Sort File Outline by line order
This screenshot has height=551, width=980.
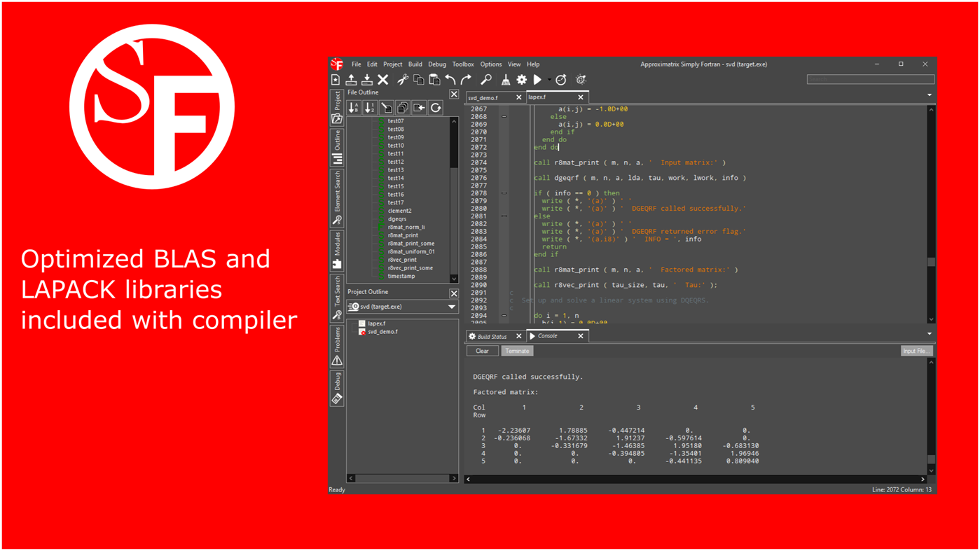click(370, 108)
